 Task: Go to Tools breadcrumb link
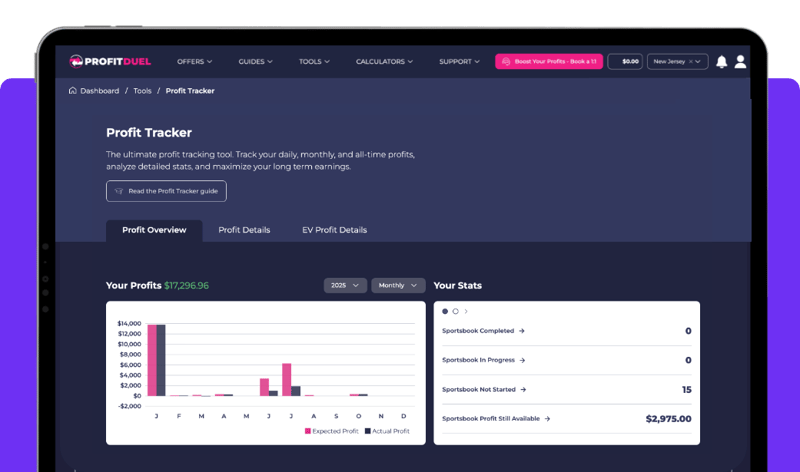(142, 91)
